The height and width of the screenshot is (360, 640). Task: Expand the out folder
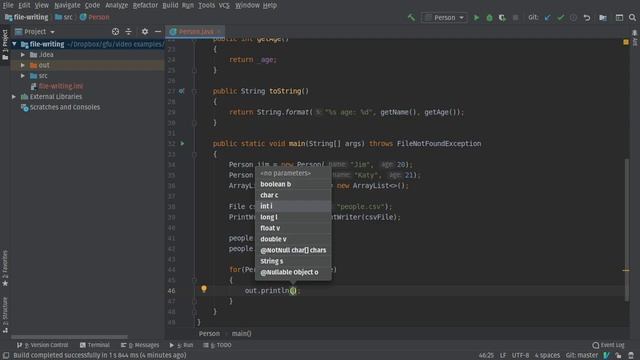(23, 65)
